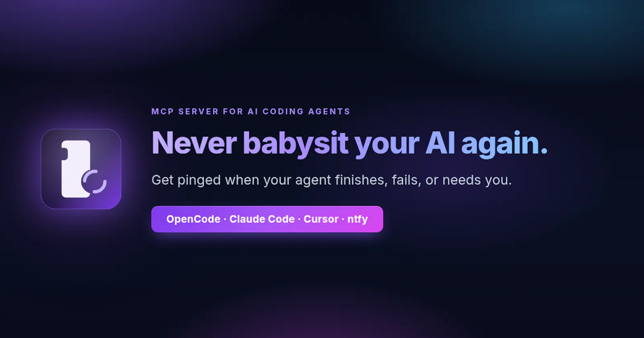
Task: Click the MCP SERVER FOR AI CODING AGENTS label
Action: [x=251, y=111]
